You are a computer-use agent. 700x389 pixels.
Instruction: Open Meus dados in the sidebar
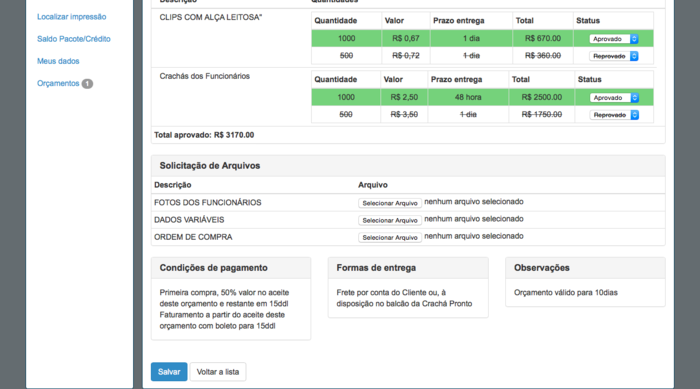[58, 61]
